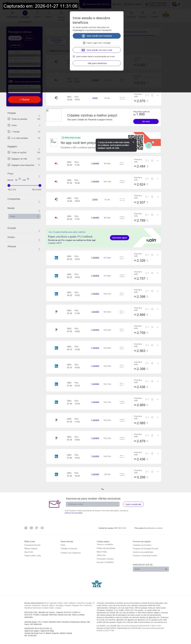Viewport: 191px width, 644px height.
Task: Click the right price range slider handle
Action: click(x=40, y=185)
